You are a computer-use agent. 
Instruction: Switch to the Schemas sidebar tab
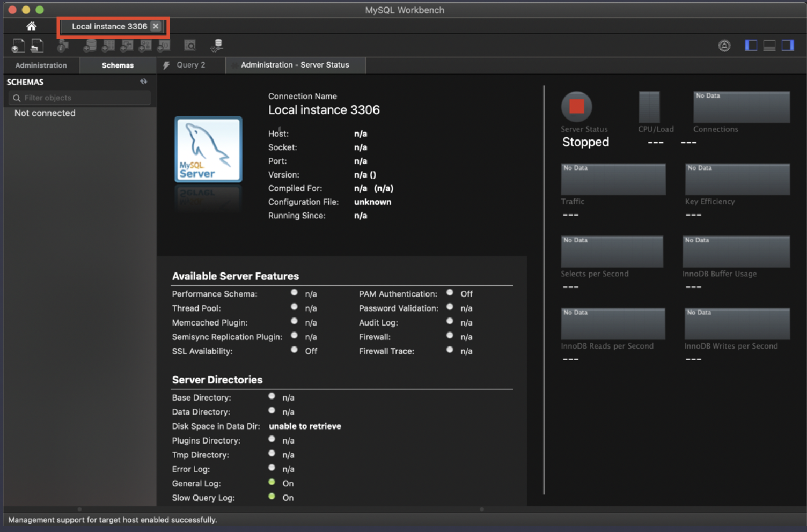tap(118, 65)
